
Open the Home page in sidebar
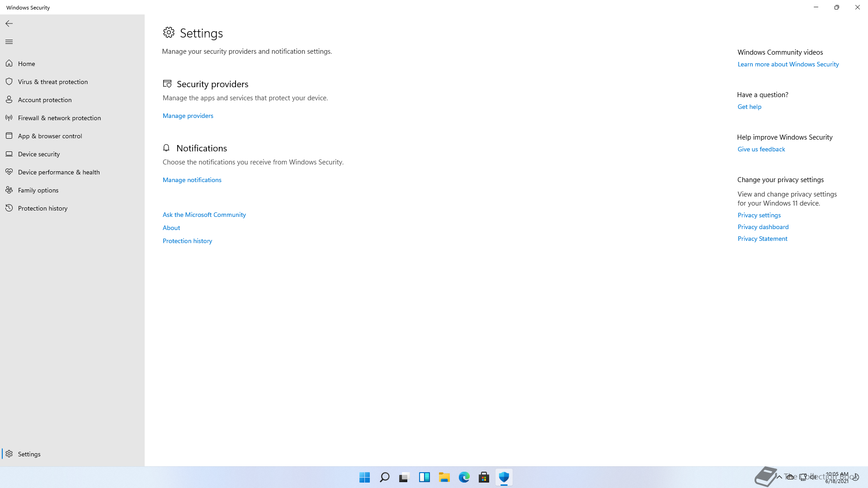click(x=72, y=64)
